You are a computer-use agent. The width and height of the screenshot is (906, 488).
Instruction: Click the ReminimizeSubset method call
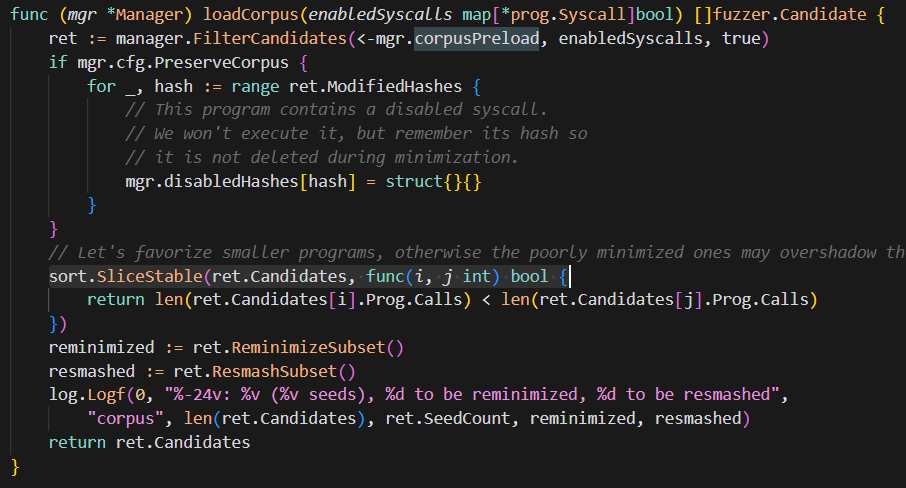pos(308,348)
